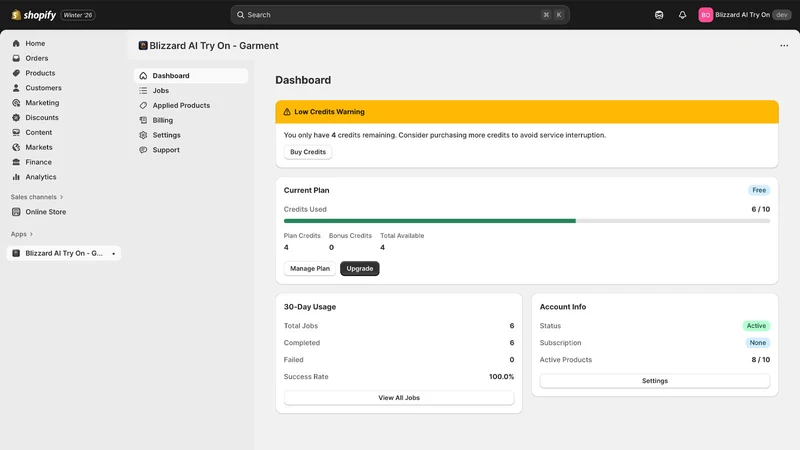
Task: Click the Products tag icon
Action: click(x=16, y=73)
